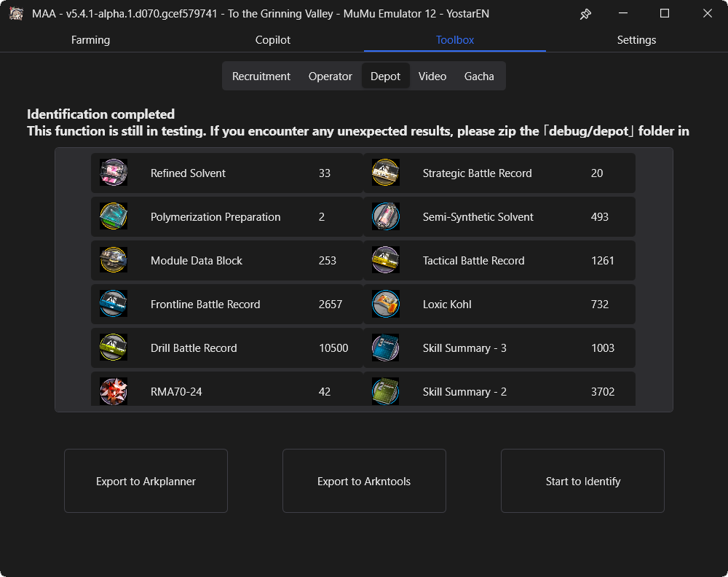Select the 'Refined Solvent' name text
The width and height of the screenshot is (728, 577).
[188, 173]
